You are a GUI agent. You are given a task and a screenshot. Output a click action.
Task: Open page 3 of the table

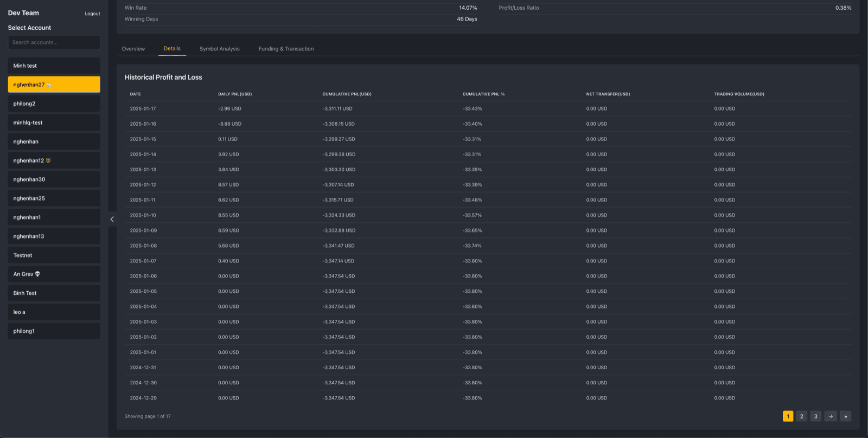coord(816,416)
